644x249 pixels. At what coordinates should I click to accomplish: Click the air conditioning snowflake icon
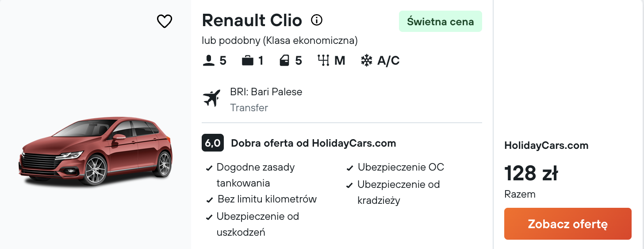(366, 61)
